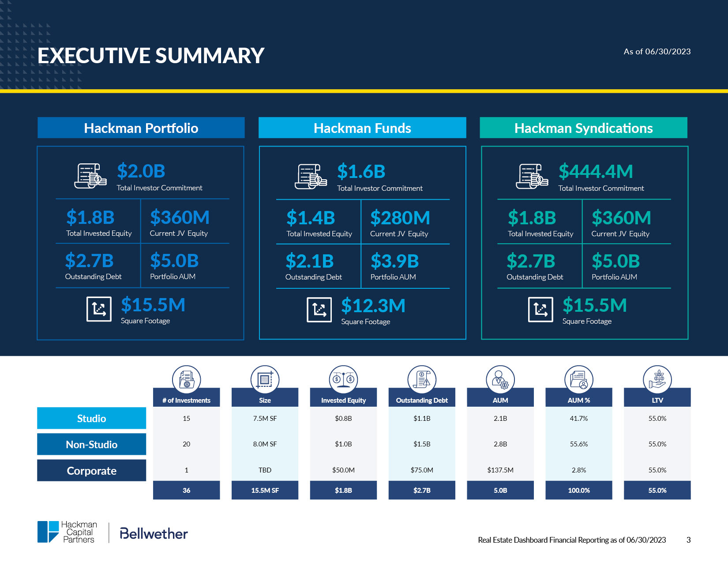Click the Corporate invested equity $50.0M
The width and height of the screenshot is (728, 563).
tap(343, 470)
